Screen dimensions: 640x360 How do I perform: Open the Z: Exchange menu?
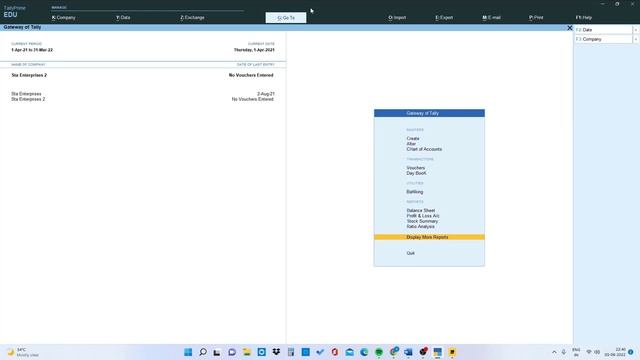pos(192,18)
